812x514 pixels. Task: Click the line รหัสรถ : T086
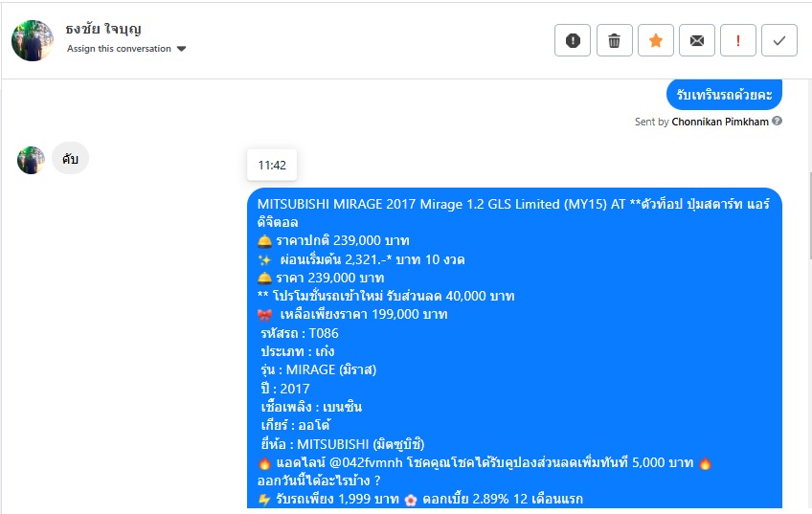pyautogui.click(x=300, y=333)
